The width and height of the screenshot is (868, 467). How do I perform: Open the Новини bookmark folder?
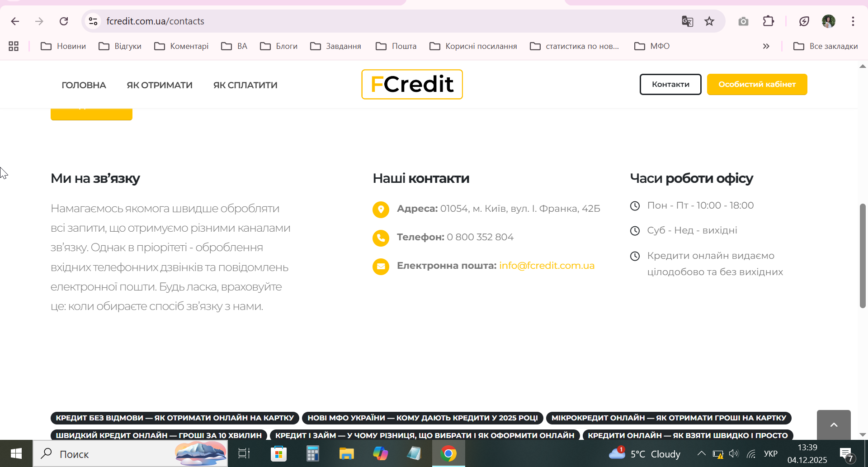[x=63, y=46]
